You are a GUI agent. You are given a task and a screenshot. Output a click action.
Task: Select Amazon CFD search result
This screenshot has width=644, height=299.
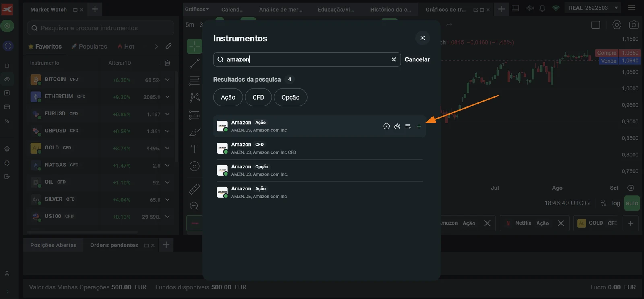pos(320,148)
